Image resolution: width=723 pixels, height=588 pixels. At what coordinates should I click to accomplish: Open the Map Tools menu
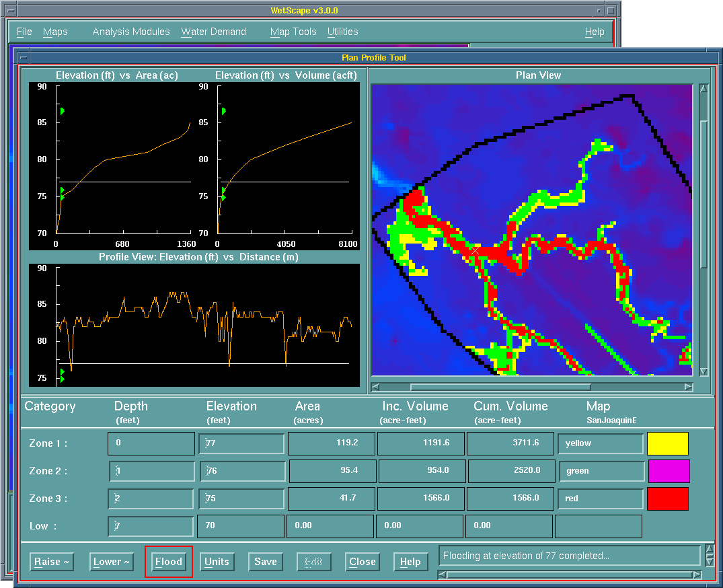point(293,32)
